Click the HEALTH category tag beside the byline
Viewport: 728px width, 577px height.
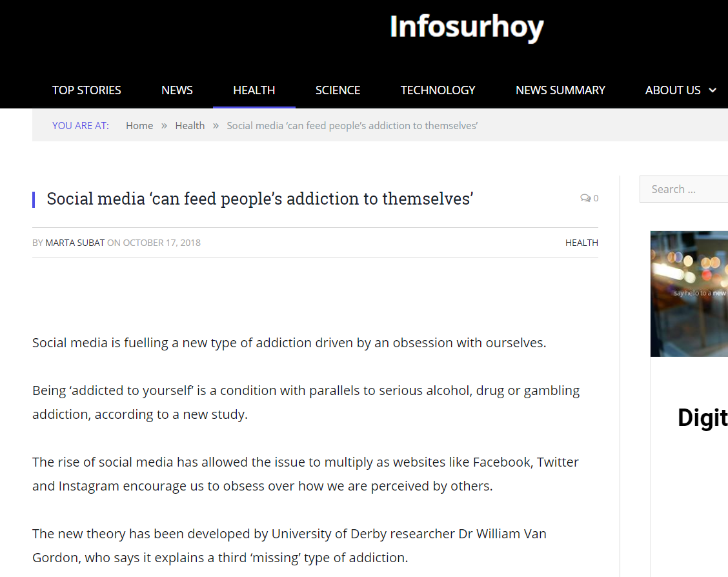pos(581,243)
